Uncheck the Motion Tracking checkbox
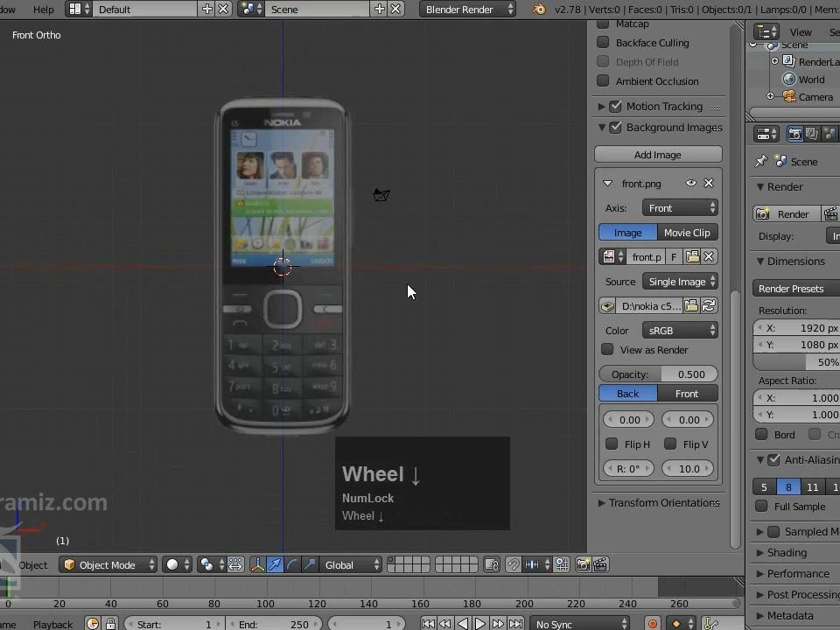This screenshot has height=630, width=840. pyautogui.click(x=615, y=106)
